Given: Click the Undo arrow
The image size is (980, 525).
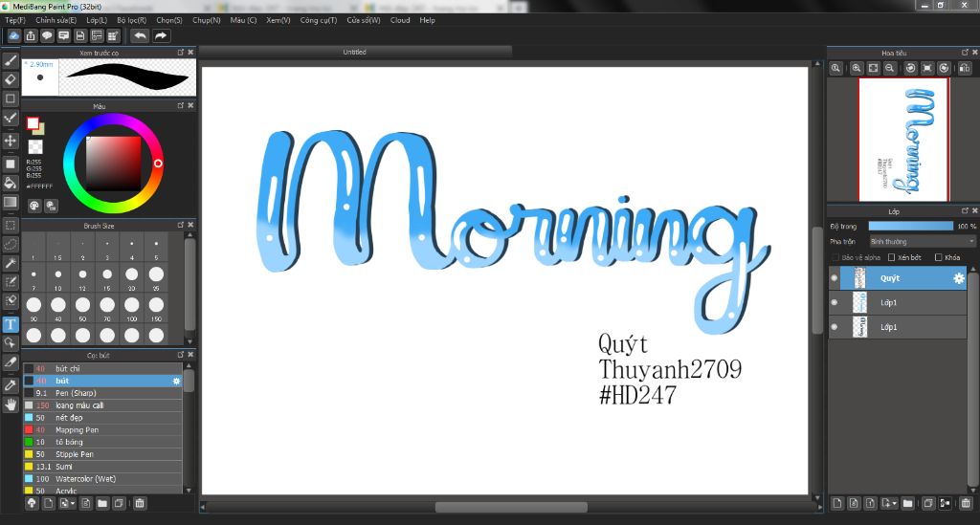Looking at the screenshot, I should coord(140,35).
